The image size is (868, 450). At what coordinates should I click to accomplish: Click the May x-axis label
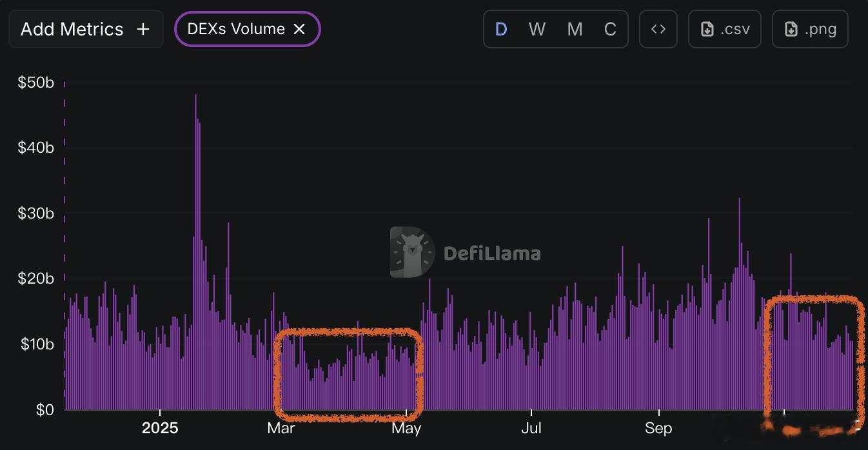(x=406, y=428)
